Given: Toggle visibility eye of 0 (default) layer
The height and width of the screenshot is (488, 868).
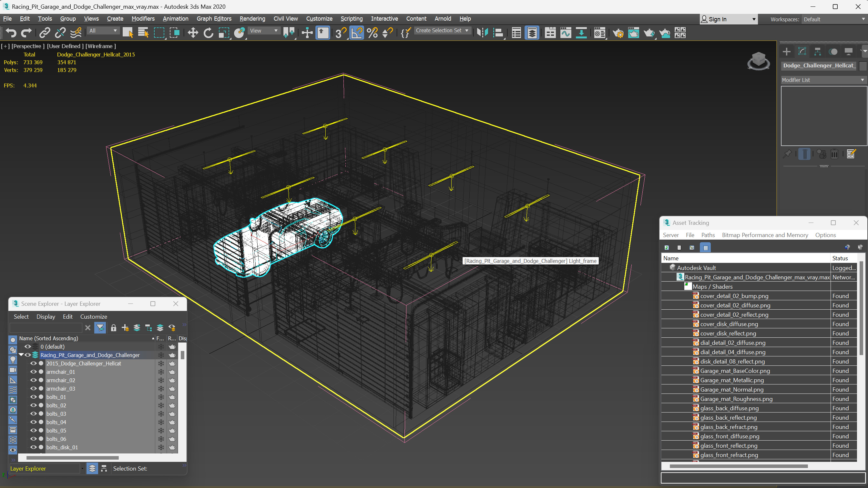Looking at the screenshot, I should pos(28,346).
